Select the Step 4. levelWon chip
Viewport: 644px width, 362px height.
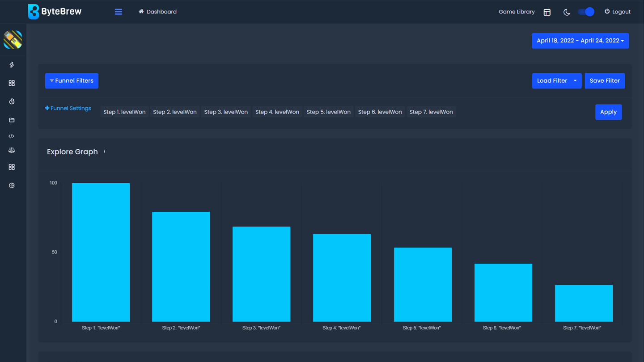pyautogui.click(x=277, y=112)
